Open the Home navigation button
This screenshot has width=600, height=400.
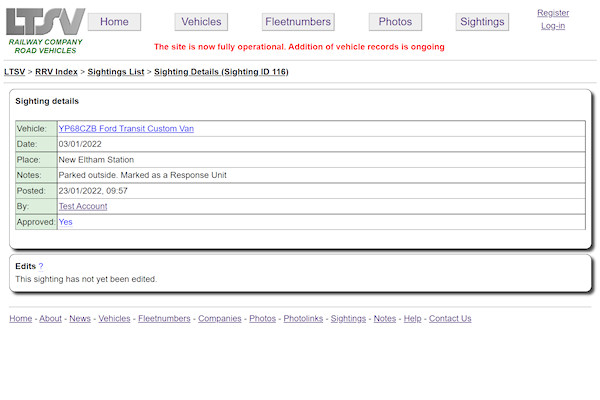114,22
